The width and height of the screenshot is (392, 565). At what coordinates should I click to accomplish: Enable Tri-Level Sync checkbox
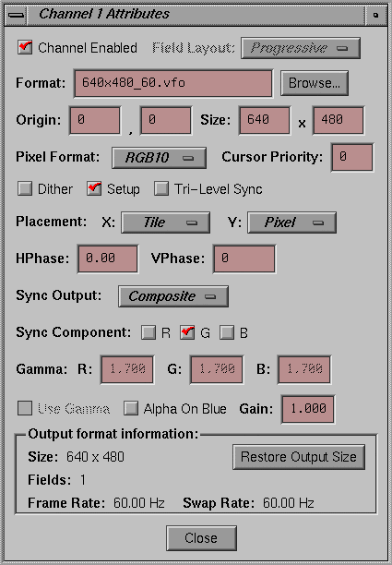tap(161, 188)
